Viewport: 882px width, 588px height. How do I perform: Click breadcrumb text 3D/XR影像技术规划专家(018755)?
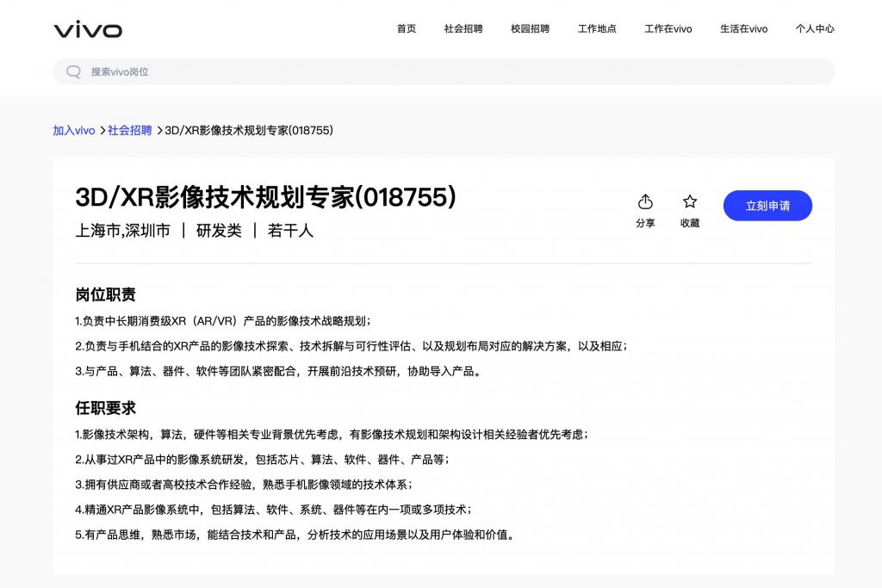249,130
